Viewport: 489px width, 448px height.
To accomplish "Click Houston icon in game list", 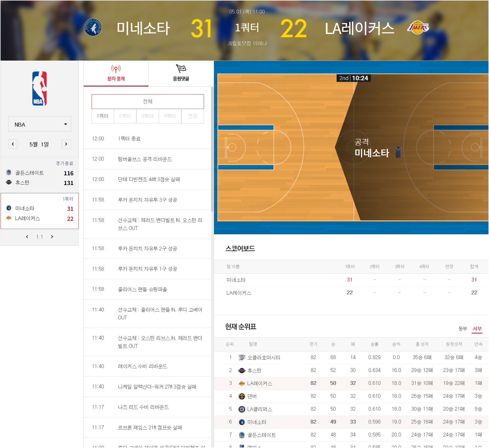I will click(9, 182).
